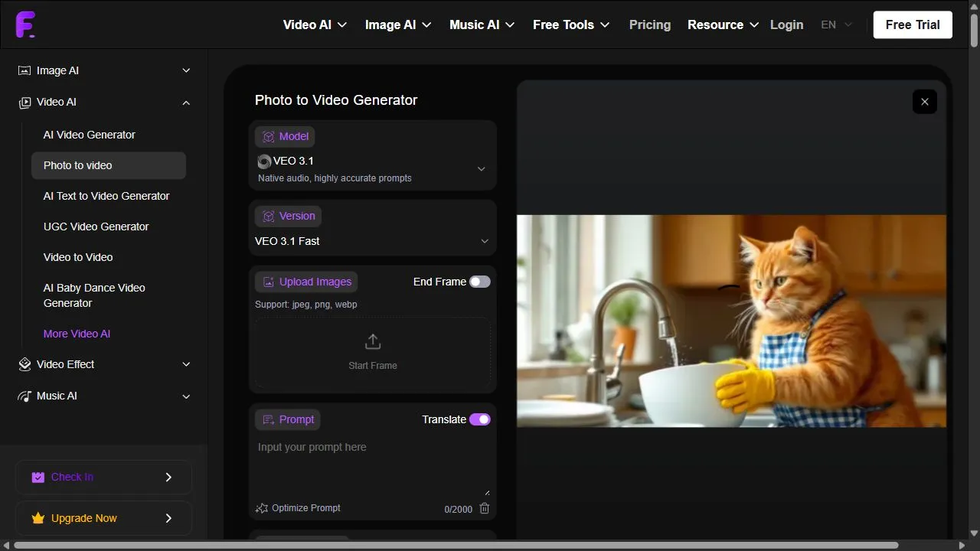
Task: Open the VEO 3.1 Fast version dropdown
Action: [x=373, y=241]
